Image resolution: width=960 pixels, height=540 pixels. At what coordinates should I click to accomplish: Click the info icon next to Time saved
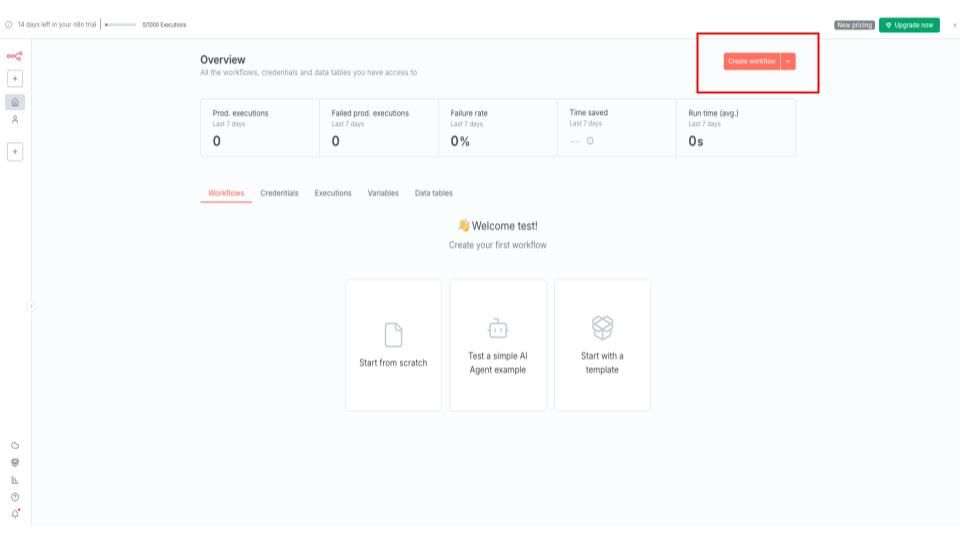click(x=590, y=141)
